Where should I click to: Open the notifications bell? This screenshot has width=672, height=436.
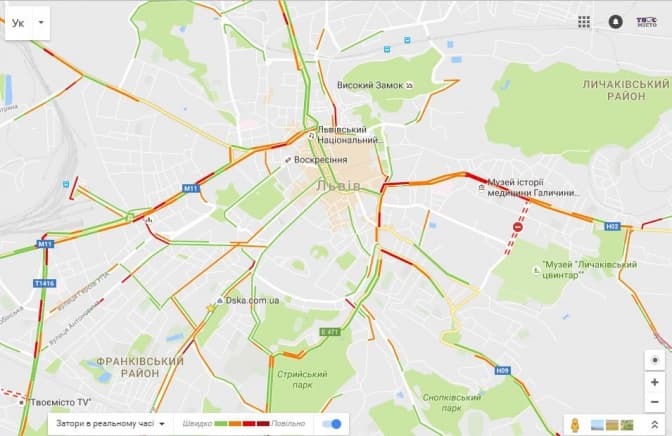(615, 22)
